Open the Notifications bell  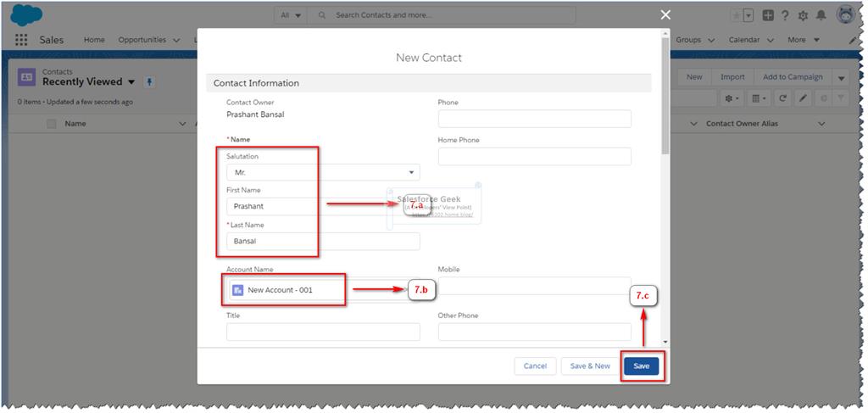[x=821, y=16]
